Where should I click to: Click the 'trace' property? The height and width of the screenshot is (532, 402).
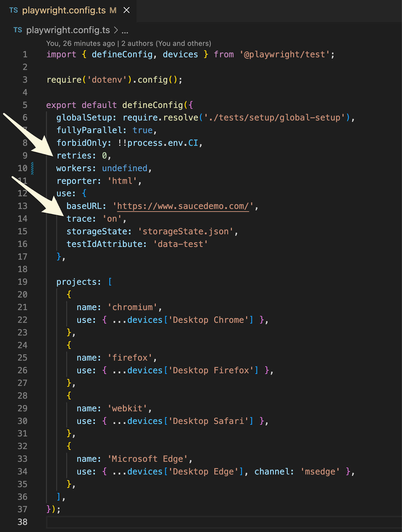[x=79, y=219]
